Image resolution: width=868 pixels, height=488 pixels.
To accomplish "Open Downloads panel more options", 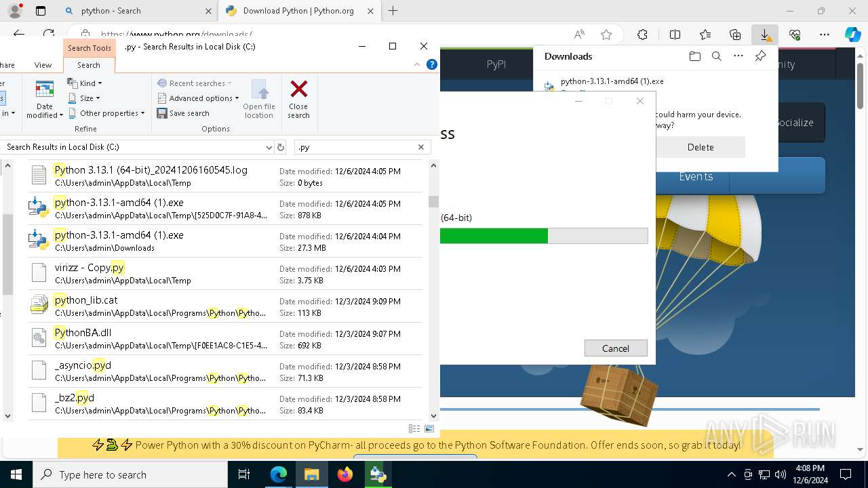I will pyautogui.click(x=738, y=56).
